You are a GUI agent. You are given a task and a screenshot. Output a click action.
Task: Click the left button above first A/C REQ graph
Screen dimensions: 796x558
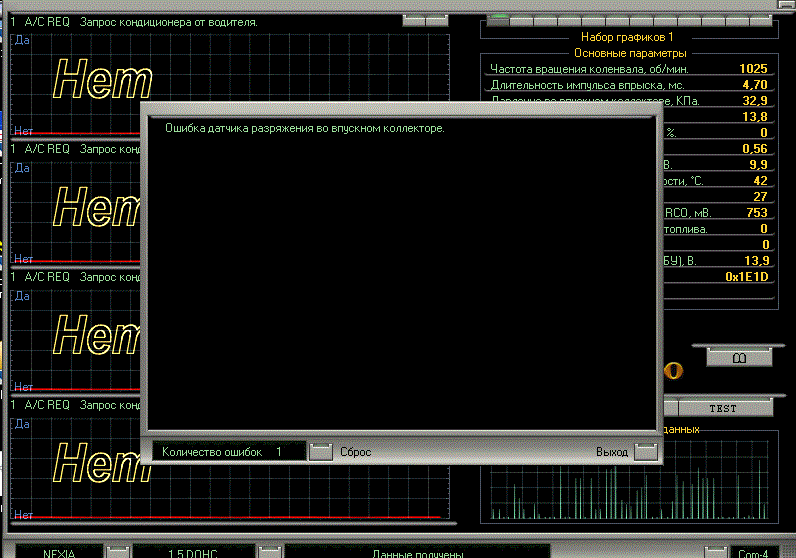pyautogui.click(x=414, y=20)
